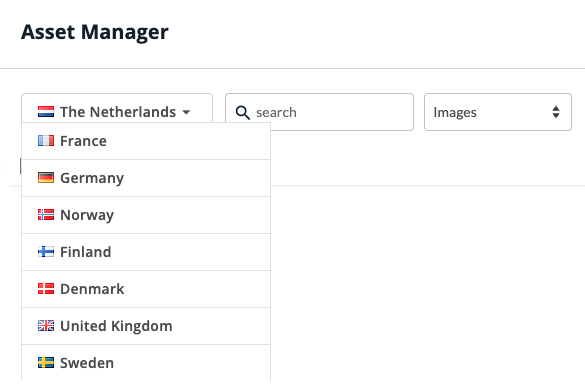The image size is (585, 387).
Task: Select France from the country list
Action: tap(146, 141)
